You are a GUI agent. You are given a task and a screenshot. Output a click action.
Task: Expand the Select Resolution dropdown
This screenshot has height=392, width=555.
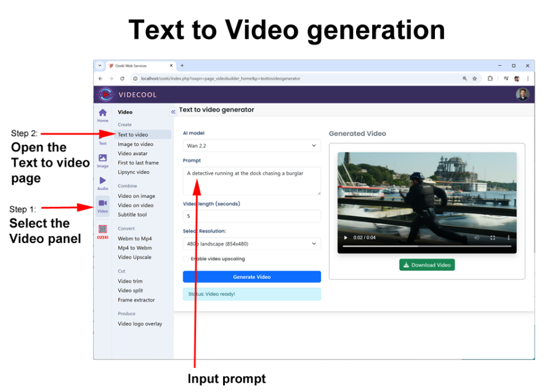coord(251,244)
